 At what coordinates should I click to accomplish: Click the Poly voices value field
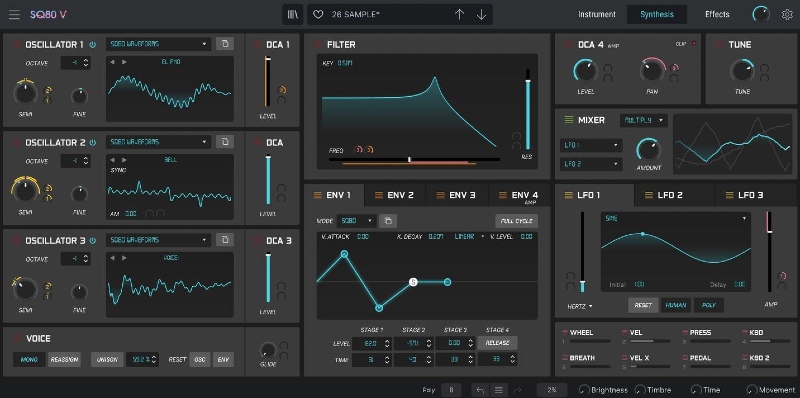click(x=451, y=390)
